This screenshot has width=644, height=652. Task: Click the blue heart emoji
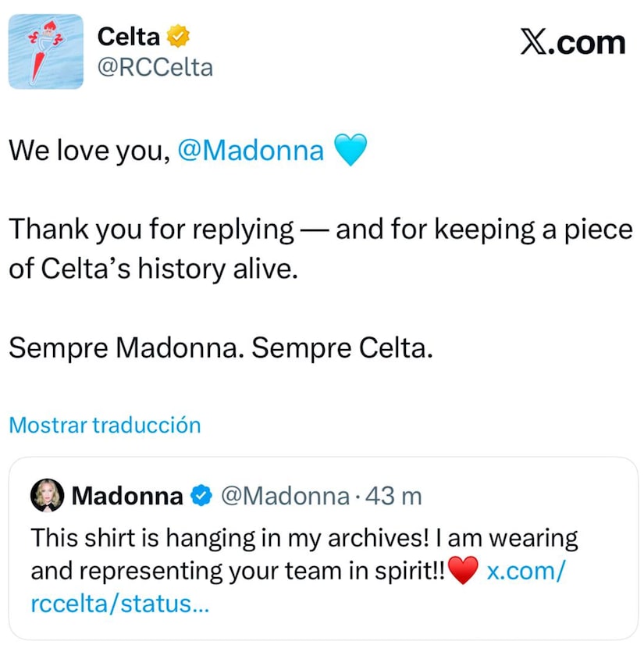(350, 149)
